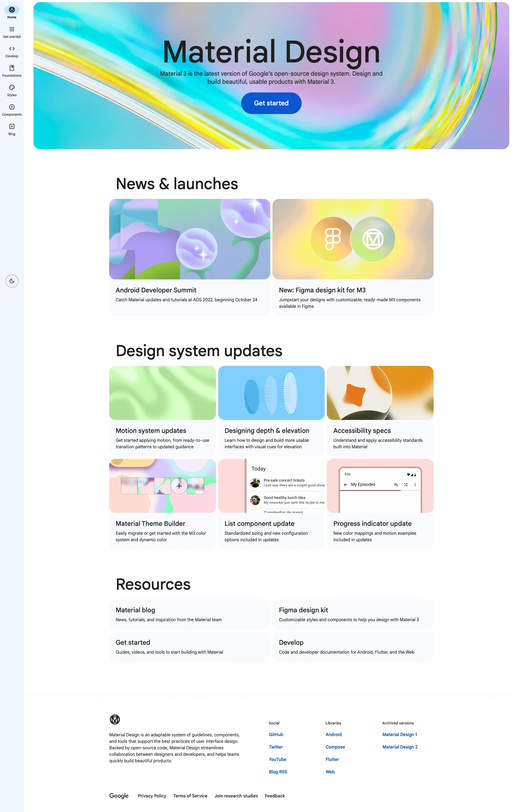This screenshot has height=812, width=519.
Task: Open the Material blog resource card
Action: [189, 614]
